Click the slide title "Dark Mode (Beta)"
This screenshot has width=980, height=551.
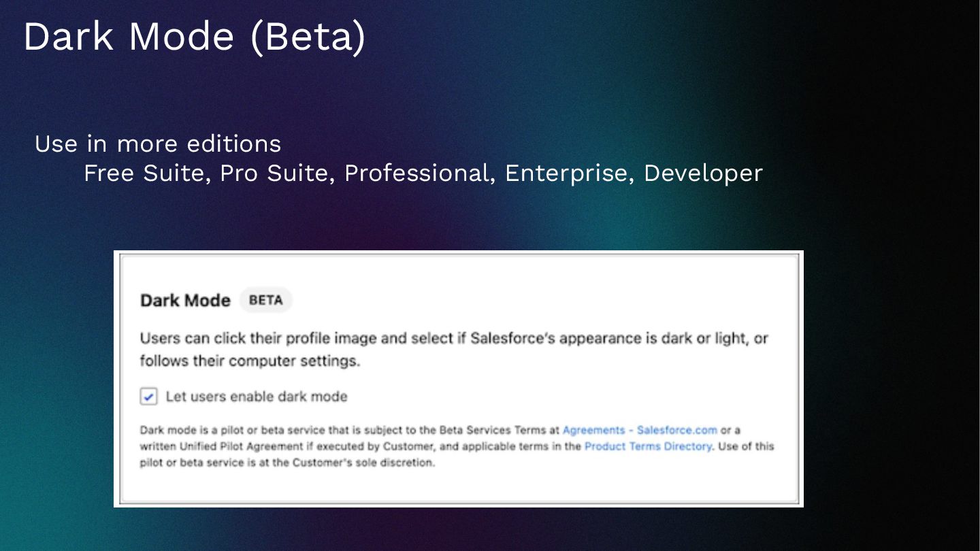click(x=195, y=37)
